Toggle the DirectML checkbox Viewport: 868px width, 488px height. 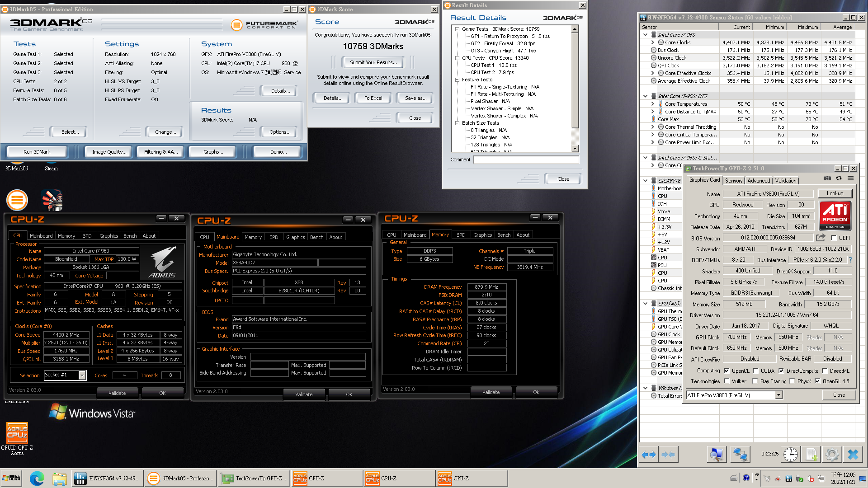825,371
